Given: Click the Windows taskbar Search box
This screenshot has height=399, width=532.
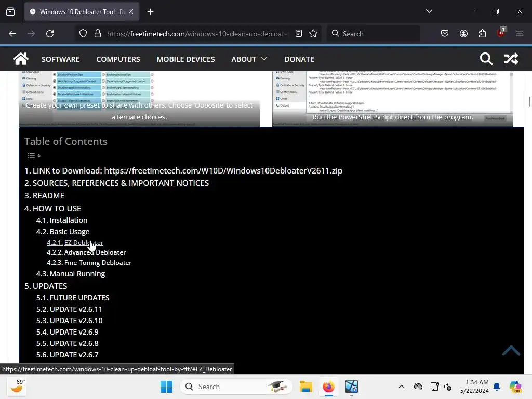Looking at the screenshot, I should coord(236,387).
